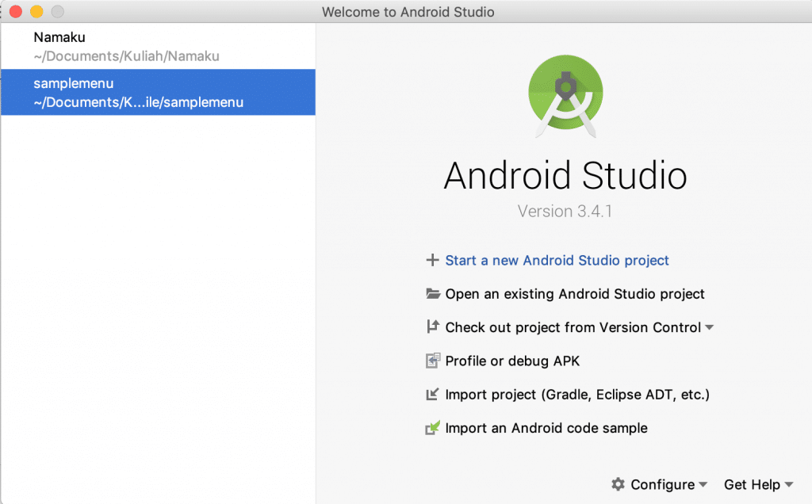Click the Profile or debug APK icon

[x=432, y=361]
